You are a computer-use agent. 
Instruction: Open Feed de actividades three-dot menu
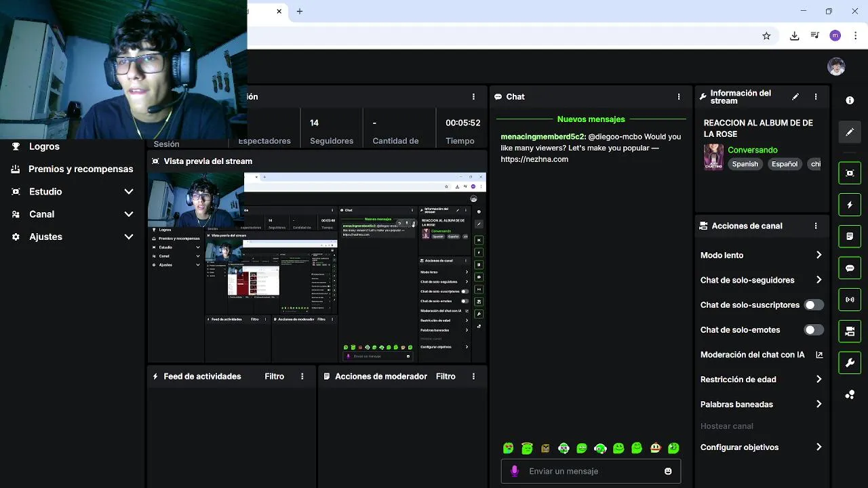click(x=302, y=376)
